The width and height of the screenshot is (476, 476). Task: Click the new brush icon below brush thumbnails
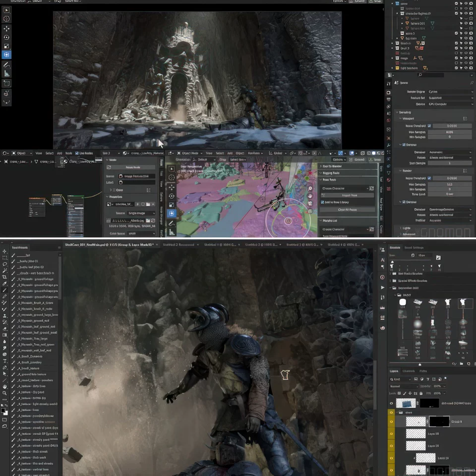(469, 363)
